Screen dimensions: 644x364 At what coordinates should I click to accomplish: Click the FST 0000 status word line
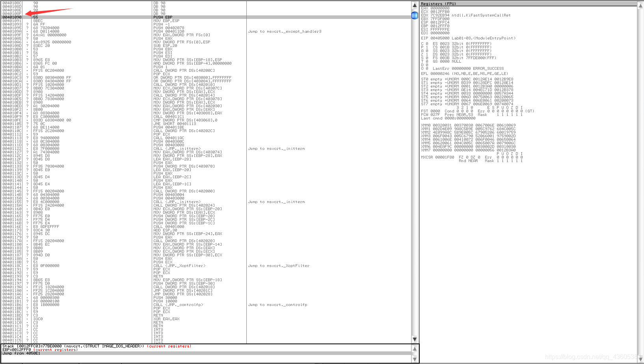[x=477, y=111]
